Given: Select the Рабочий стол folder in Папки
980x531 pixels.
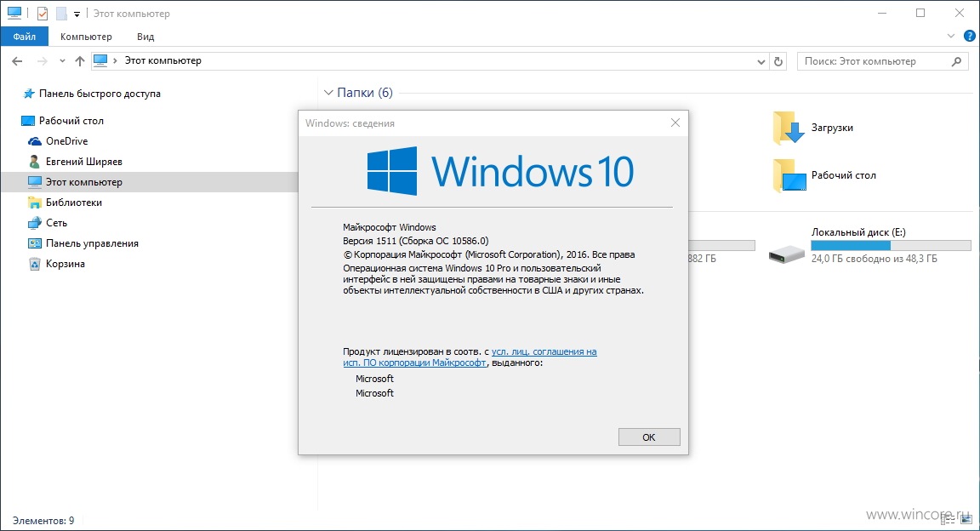Looking at the screenshot, I should (x=824, y=175).
